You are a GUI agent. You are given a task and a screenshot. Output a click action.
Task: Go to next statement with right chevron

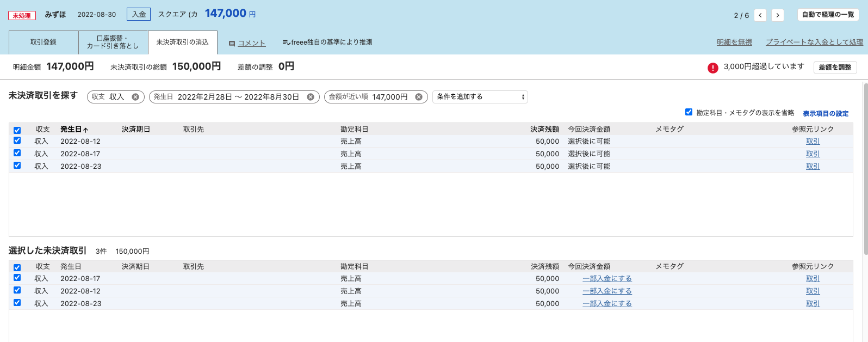click(778, 15)
